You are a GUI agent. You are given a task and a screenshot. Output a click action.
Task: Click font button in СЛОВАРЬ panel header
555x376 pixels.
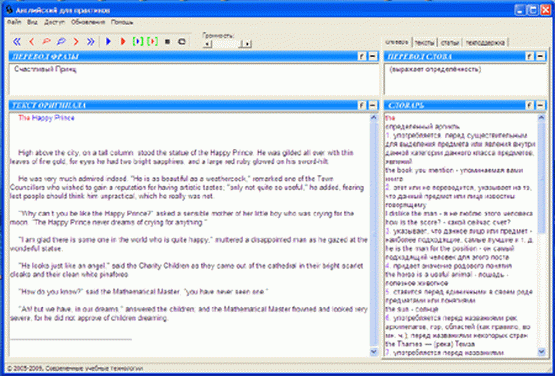[529, 105]
